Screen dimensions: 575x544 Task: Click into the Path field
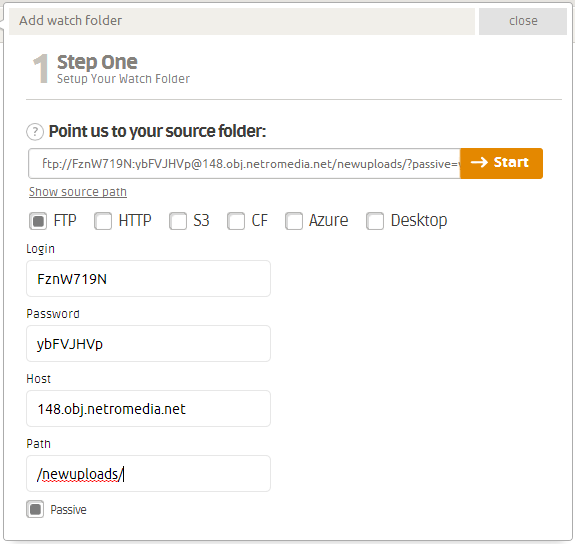149,473
